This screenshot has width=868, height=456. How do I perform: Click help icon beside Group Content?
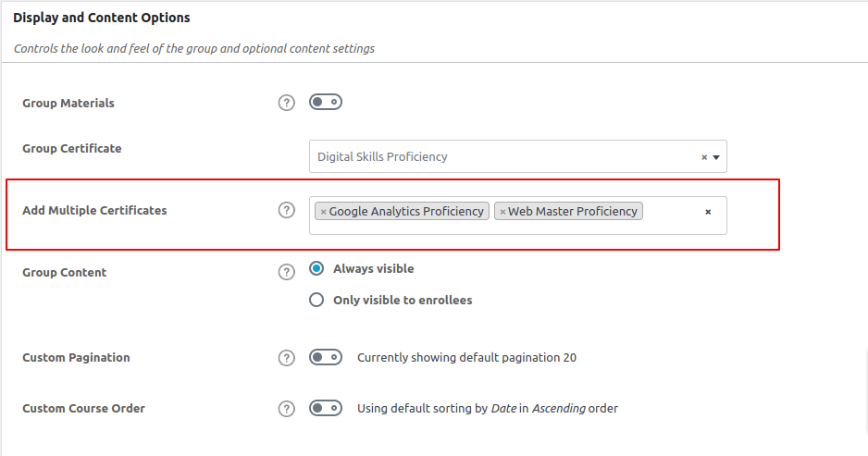click(x=286, y=272)
